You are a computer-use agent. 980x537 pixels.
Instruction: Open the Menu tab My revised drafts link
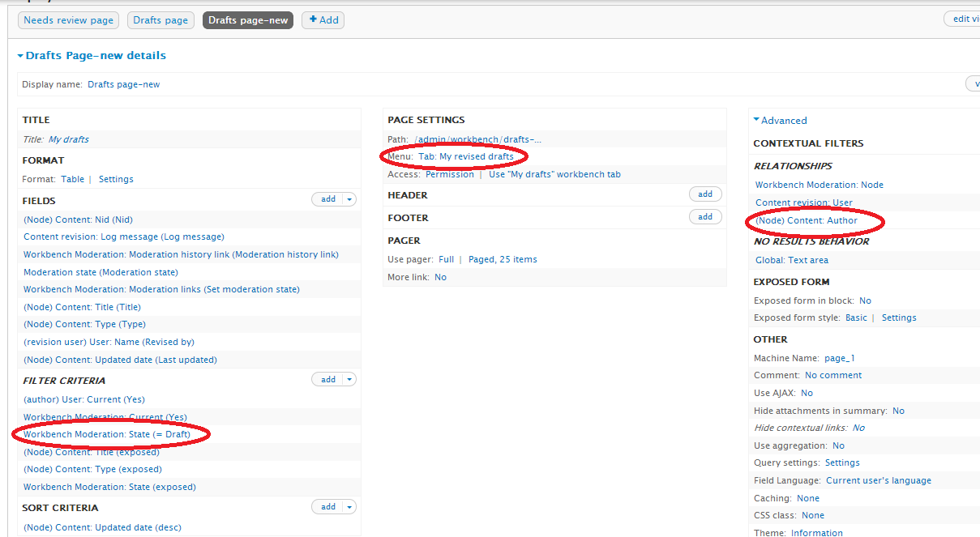[x=466, y=156]
